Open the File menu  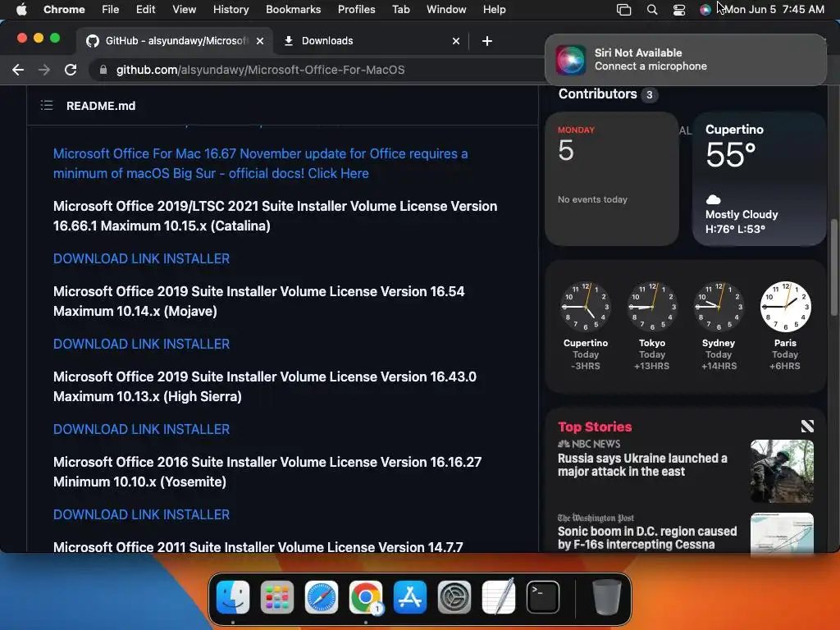click(x=111, y=9)
